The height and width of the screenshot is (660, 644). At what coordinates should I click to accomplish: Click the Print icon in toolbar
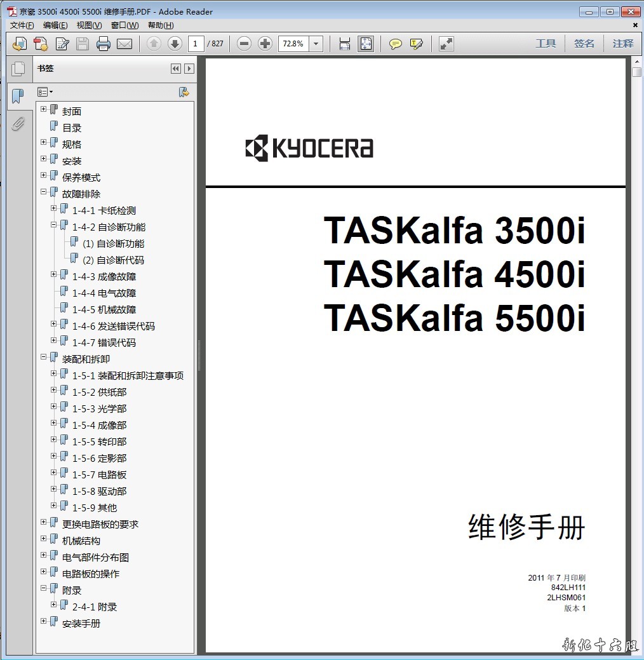coord(104,44)
